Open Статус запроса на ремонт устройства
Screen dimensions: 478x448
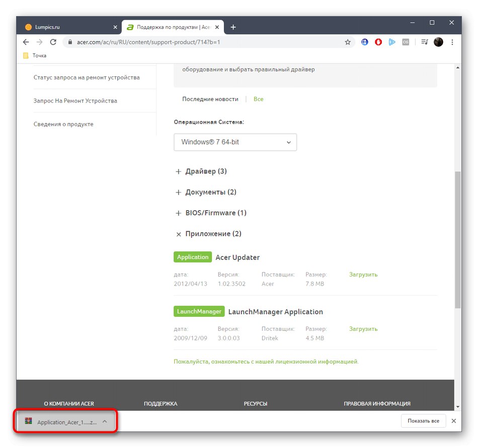[x=87, y=77]
